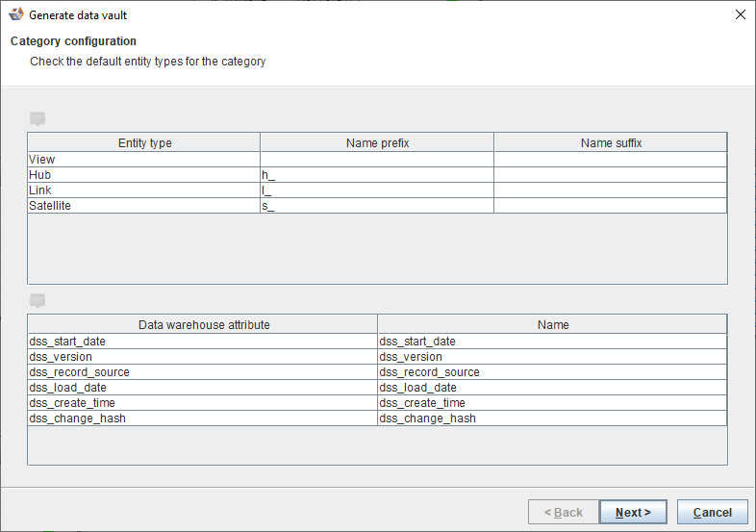Click the Entity type column header
The image size is (756, 532).
click(144, 143)
